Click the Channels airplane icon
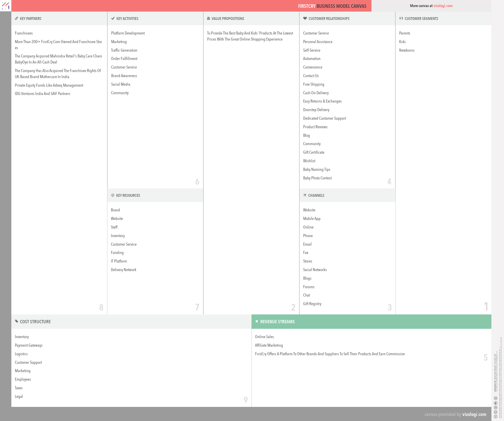The image size is (504, 421). [305, 195]
